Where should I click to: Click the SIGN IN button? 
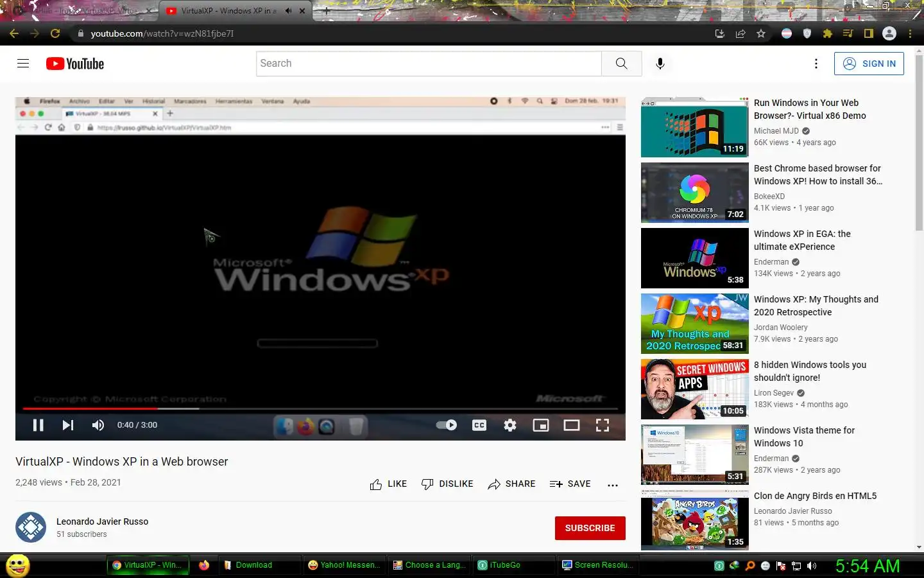click(x=869, y=64)
